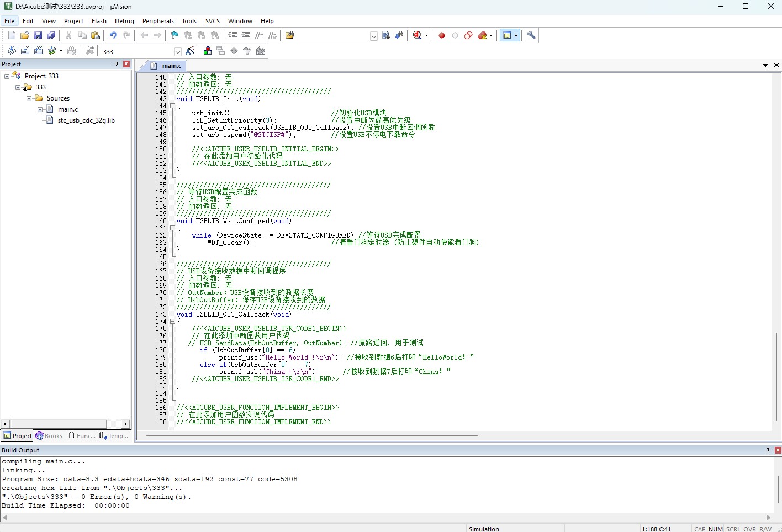Image resolution: width=782 pixels, height=532 pixels.
Task: Click the Manage Project Items icon
Action: coord(208,51)
